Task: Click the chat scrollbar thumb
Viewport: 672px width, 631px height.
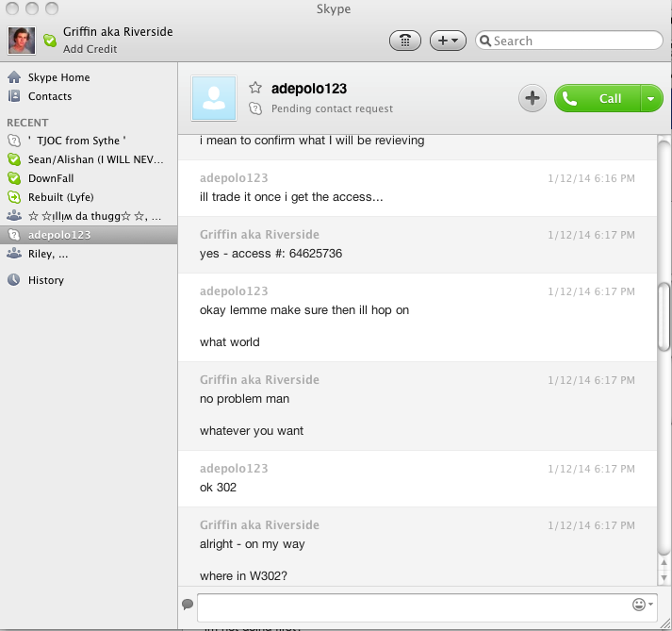Action: [x=664, y=317]
